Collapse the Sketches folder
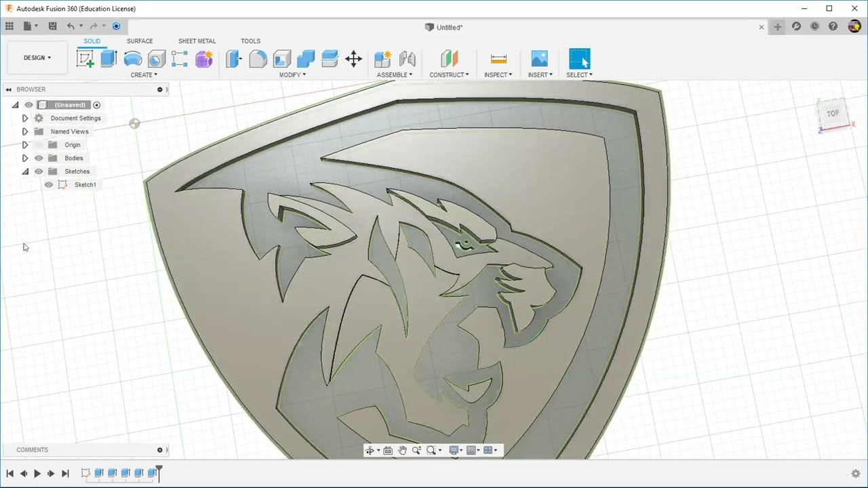The image size is (868, 488). point(25,171)
